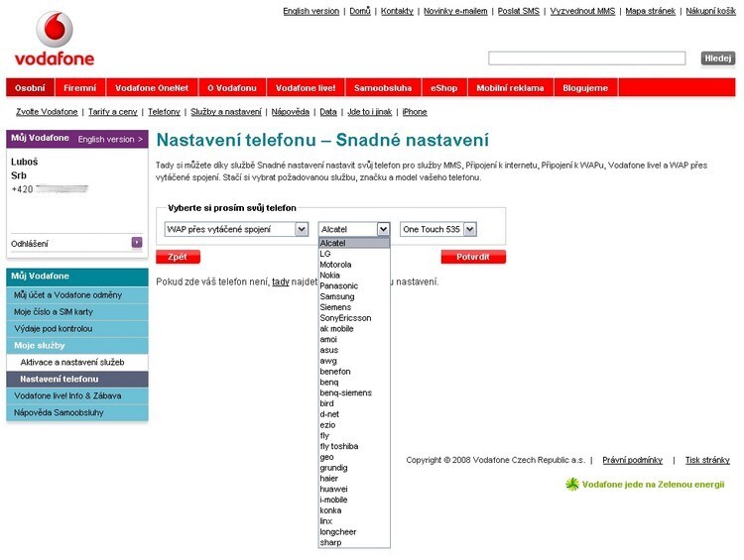This screenshot has width=744, height=560.
Task: Click Tisk stránky footer link
Action: point(707,460)
